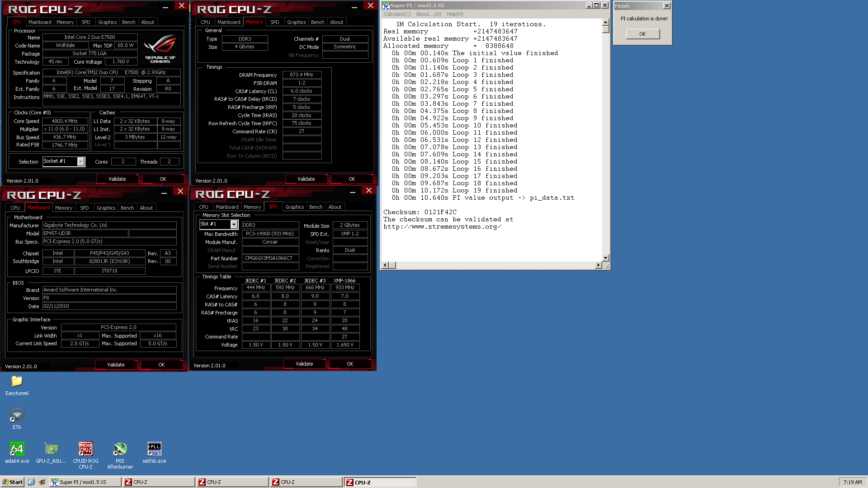
Task: Switch to CPU tab in Memory window
Action: [205, 22]
